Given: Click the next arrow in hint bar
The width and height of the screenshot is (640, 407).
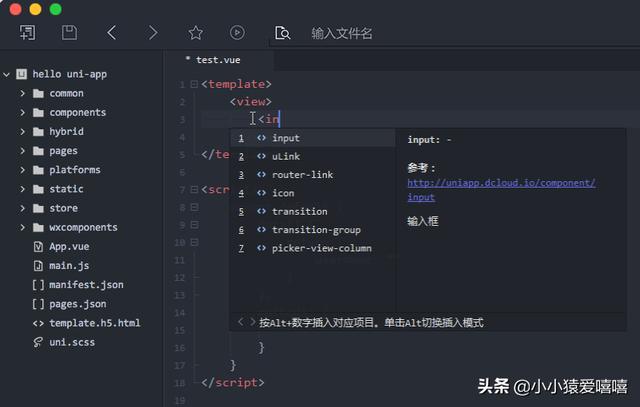Looking at the screenshot, I should click(x=253, y=322).
